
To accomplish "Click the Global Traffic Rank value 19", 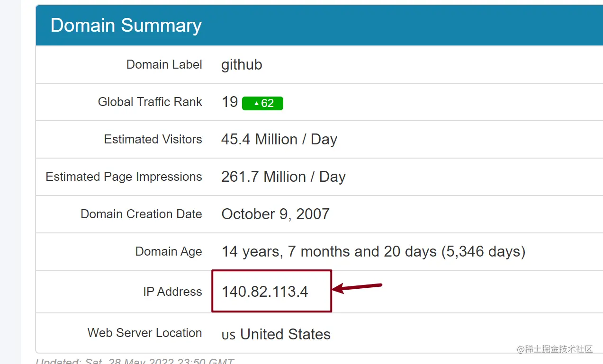I will (230, 102).
